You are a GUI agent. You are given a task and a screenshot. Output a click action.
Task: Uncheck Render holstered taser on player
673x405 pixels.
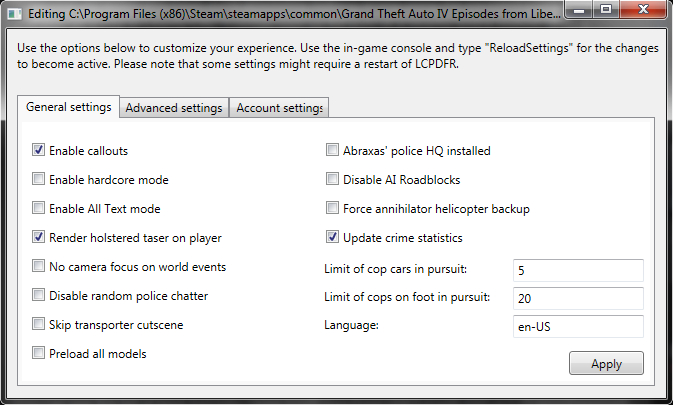click(39, 238)
